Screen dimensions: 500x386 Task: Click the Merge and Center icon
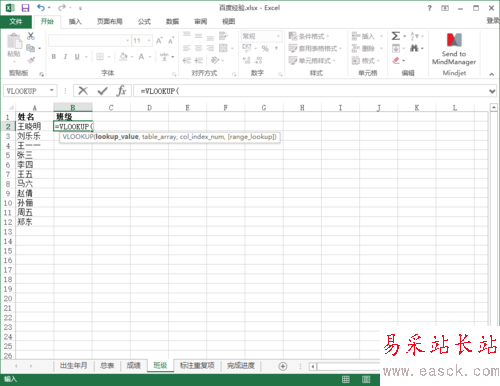[223, 48]
